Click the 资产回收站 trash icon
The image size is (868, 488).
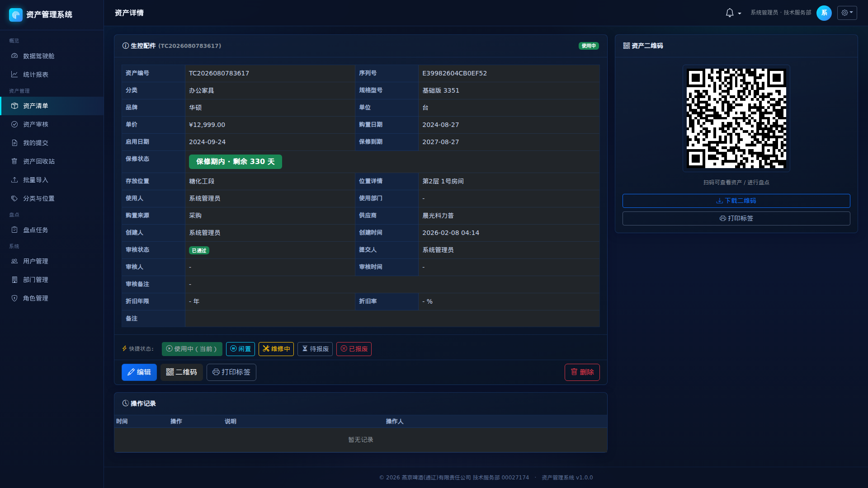pyautogui.click(x=14, y=161)
